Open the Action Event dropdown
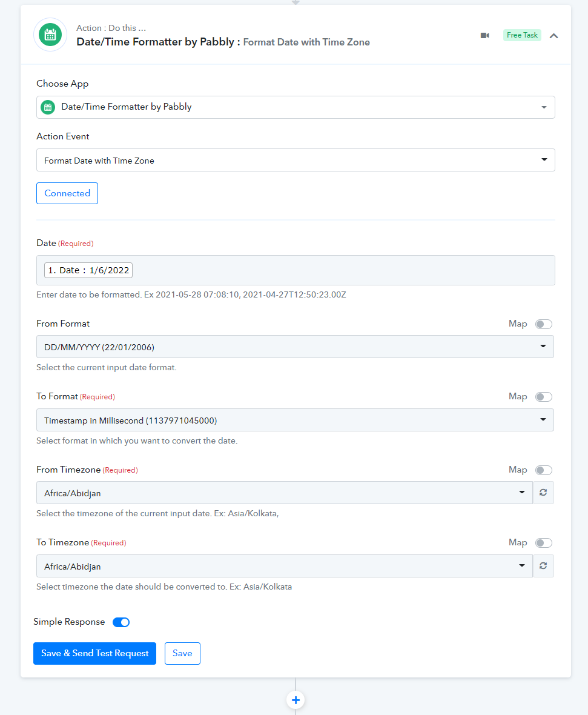This screenshot has height=715, width=588. (x=296, y=161)
